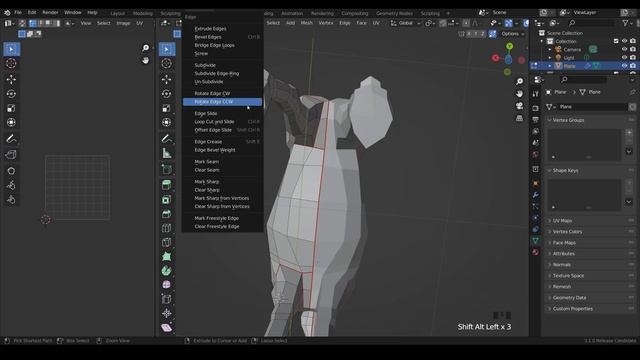
Task: Choose Rotate Edge CCW in Edge menu
Action: pyautogui.click(x=222, y=102)
